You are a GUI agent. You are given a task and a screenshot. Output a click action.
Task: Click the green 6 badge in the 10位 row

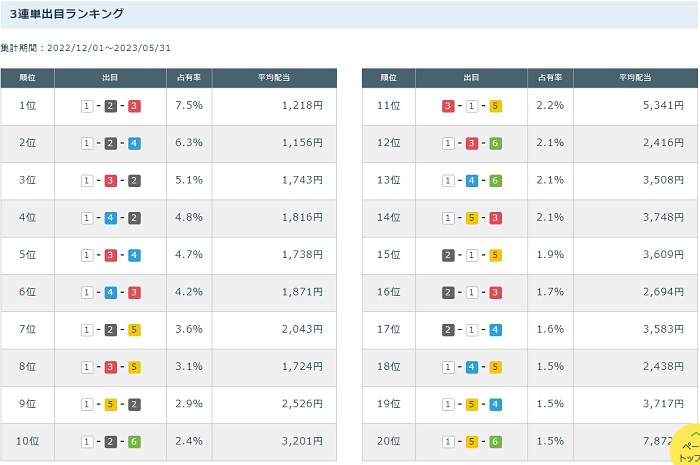point(134,442)
